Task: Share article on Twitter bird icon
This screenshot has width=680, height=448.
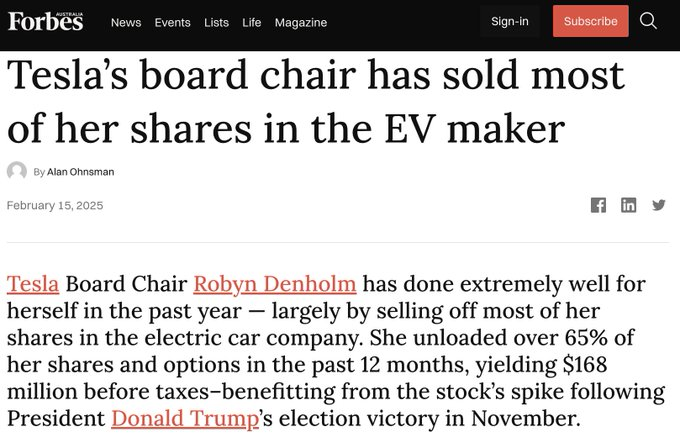Action: coord(658,205)
